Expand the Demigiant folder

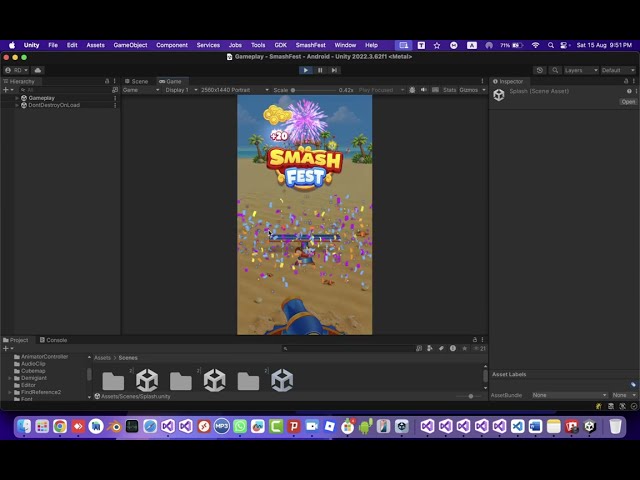(10, 378)
